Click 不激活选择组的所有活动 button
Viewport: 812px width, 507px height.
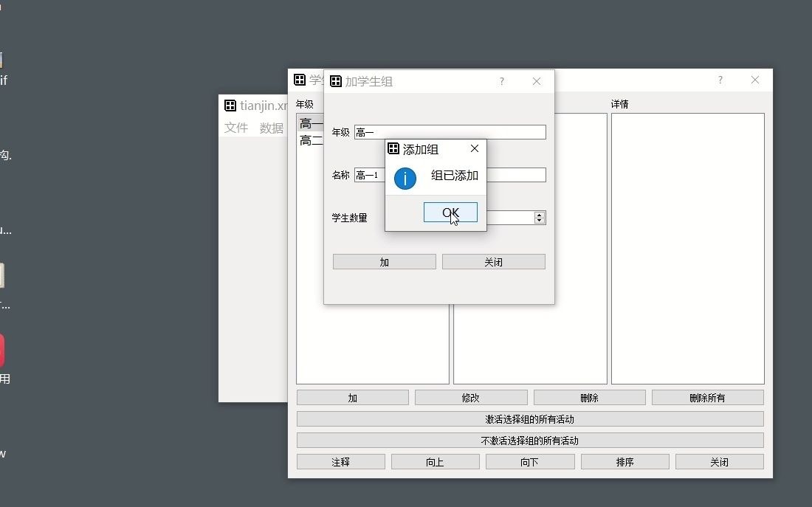point(529,439)
